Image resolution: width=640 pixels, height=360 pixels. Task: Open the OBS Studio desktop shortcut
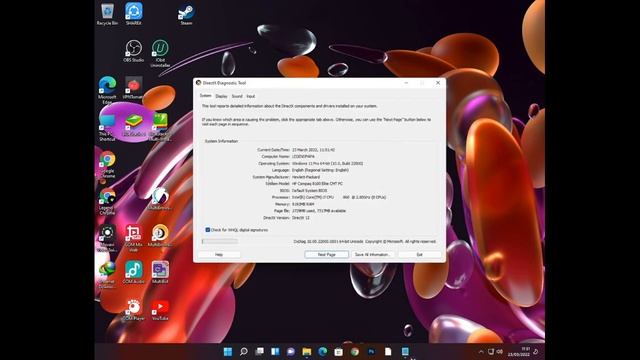(133, 51)
